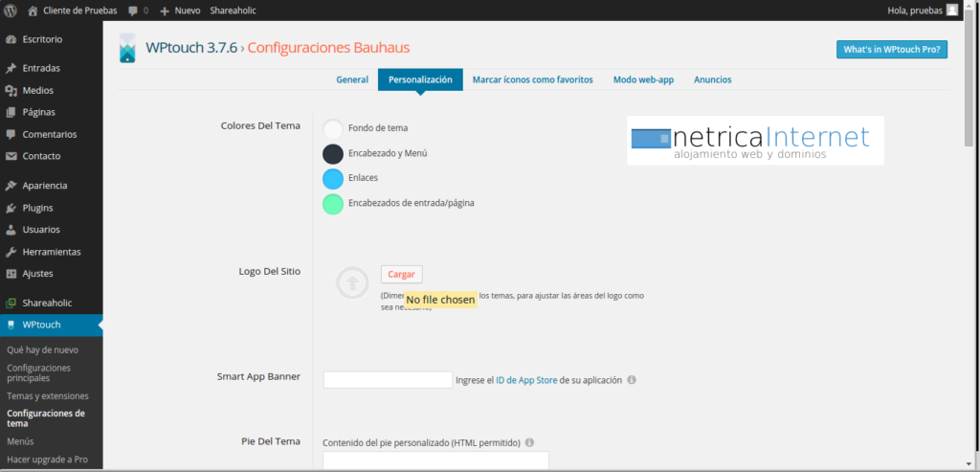Click the WordPress logo in admin bar
This screenshot has width=980, height=472.
coord(11,11)
